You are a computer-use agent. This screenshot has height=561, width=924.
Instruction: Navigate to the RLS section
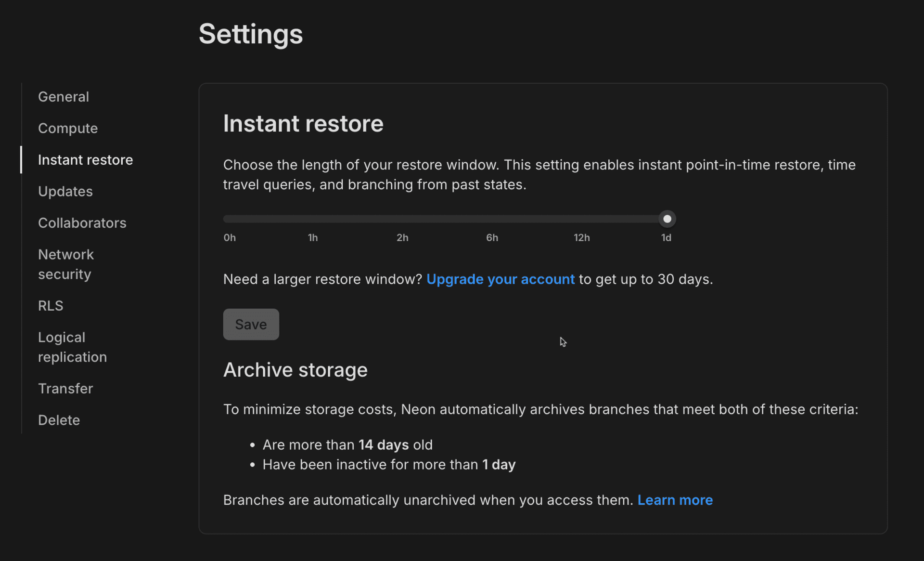[x=51, y=305]
